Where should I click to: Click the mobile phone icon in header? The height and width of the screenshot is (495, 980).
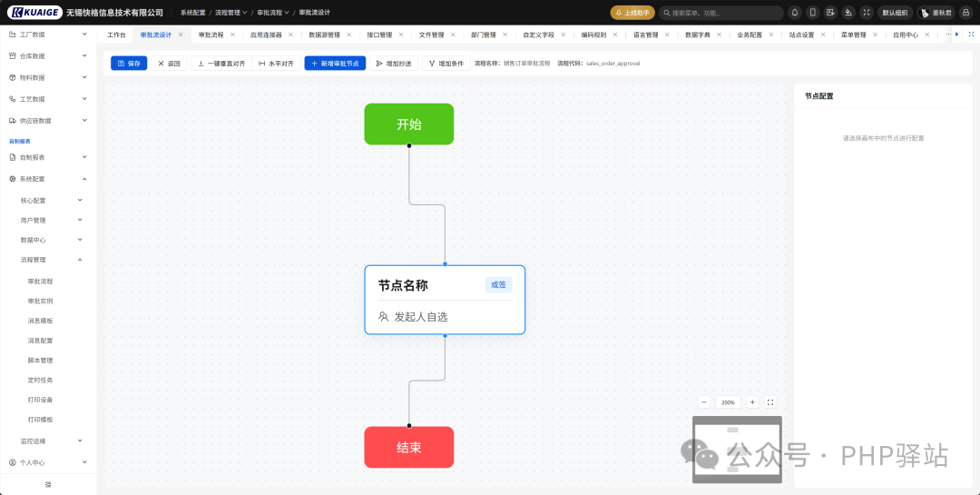coord(812,13)
